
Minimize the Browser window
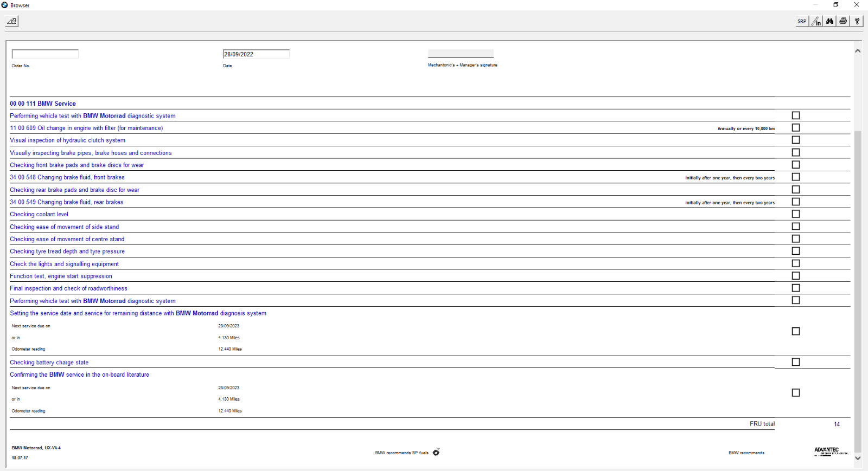(815, 5)
